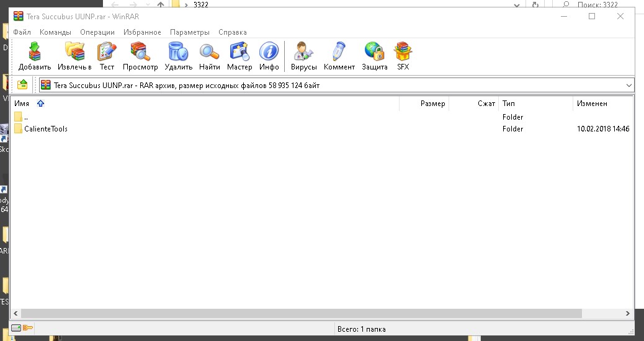This screenshot has width=644, height=341.
Task: Open the Параметры menu
Action: pyautogui.click(x=190, y=32)
